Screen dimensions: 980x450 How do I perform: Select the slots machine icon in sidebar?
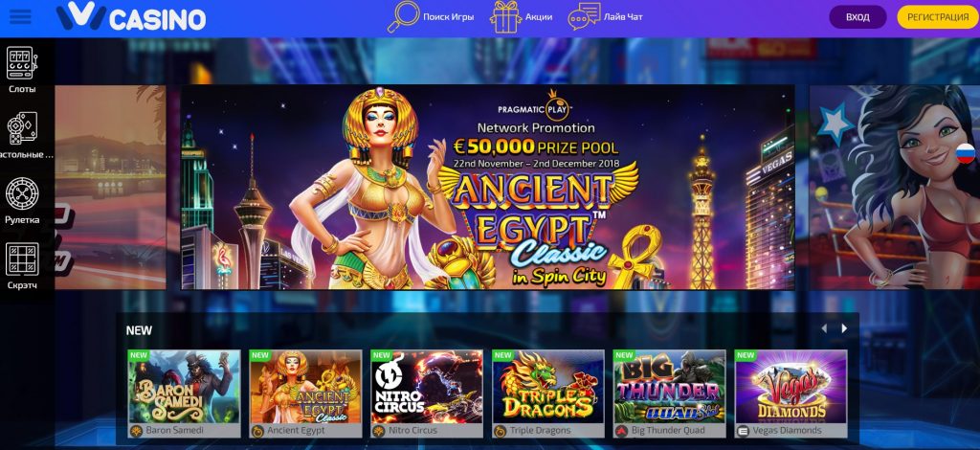coord(22,63)
